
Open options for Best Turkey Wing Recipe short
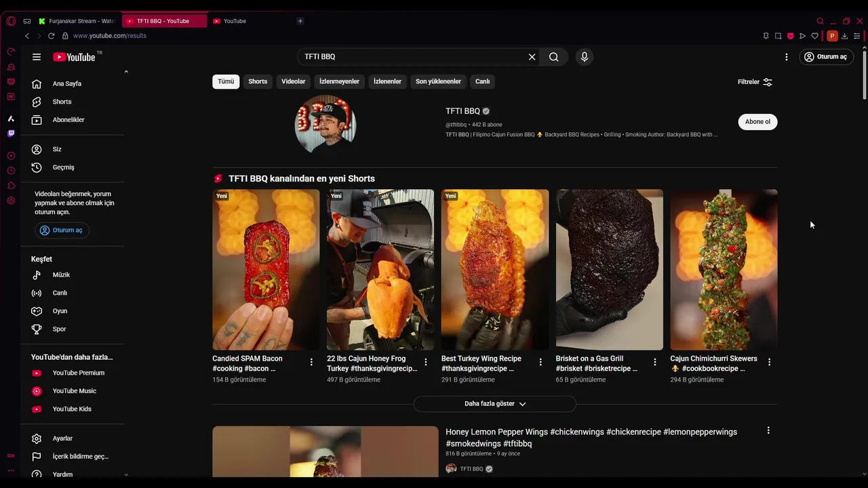(540, 362)
